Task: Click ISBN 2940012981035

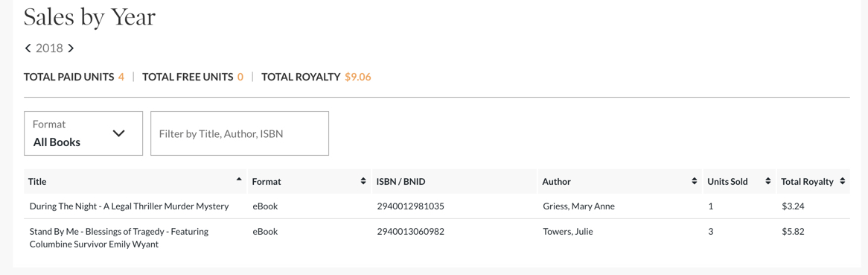Action: click(410, 206)
